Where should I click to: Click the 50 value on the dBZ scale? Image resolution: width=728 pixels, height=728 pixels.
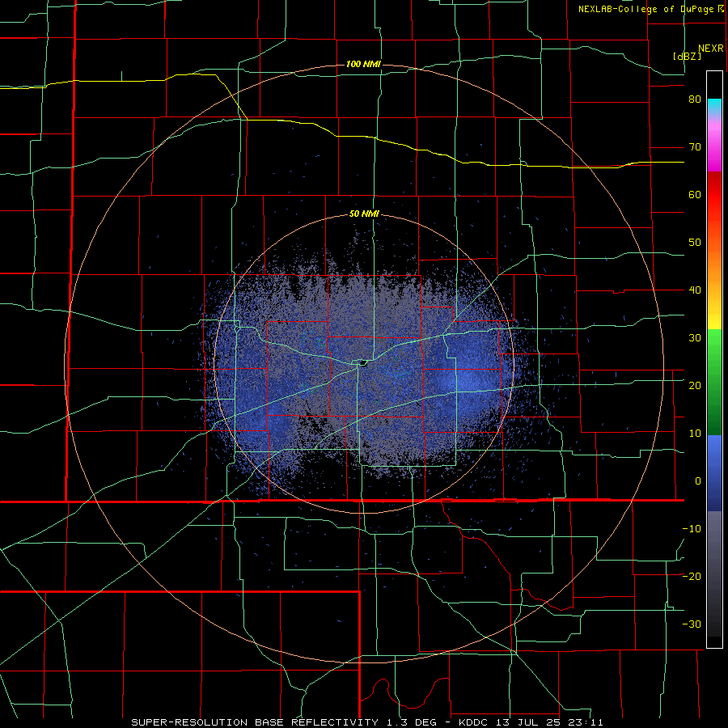coord(695,243)
